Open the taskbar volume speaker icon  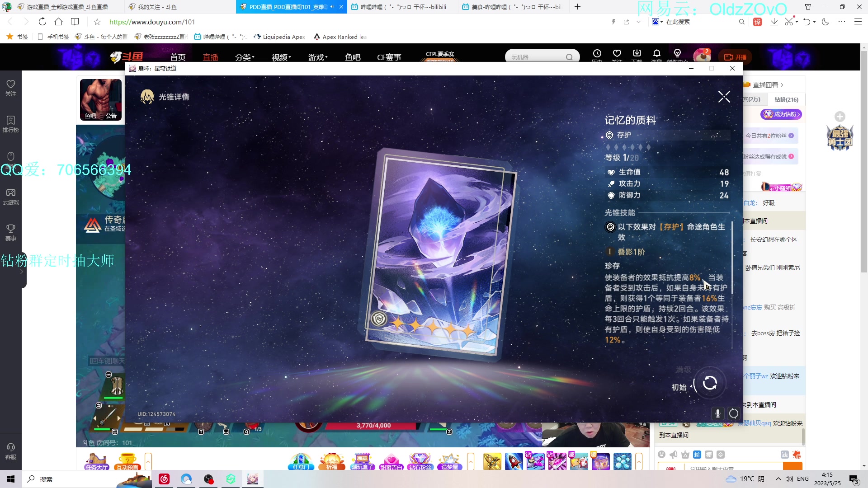pos(789,479)
